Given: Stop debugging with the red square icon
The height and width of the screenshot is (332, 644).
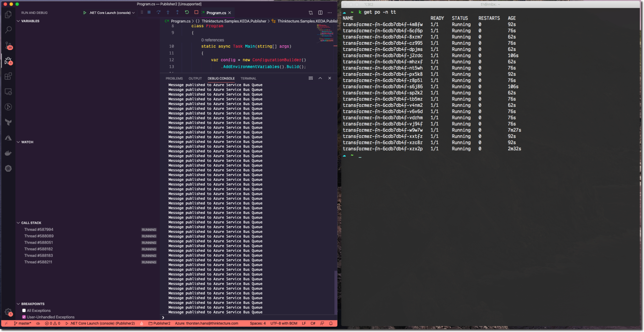Looking at the screenshot, I should click(x=196, y=12).
